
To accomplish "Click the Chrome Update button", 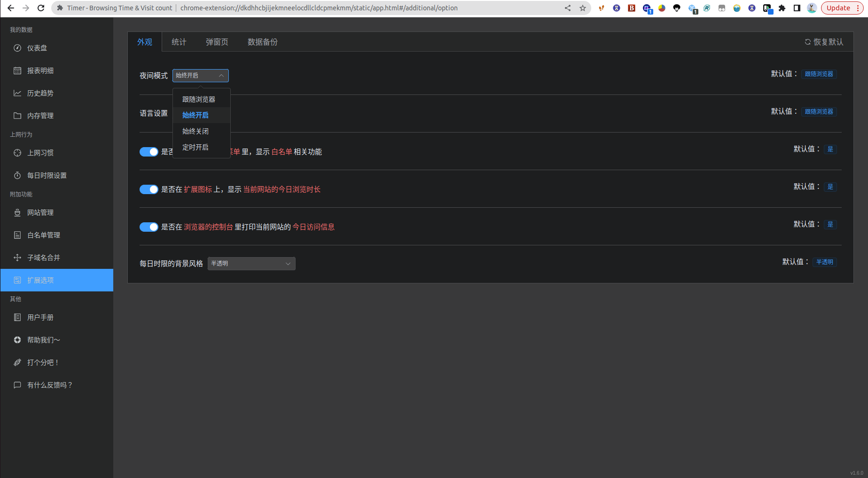I will coord(838,8).
